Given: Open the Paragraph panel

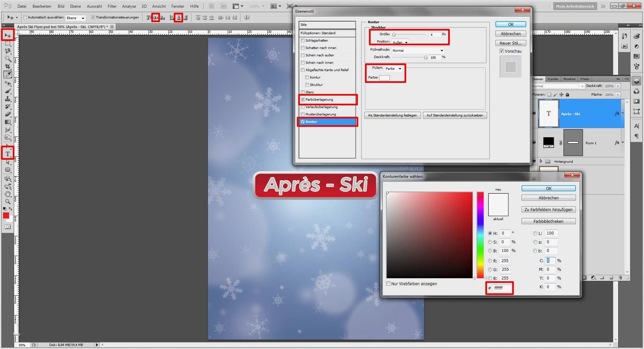Looking at the screenshot, I should (x=636, y=136).
